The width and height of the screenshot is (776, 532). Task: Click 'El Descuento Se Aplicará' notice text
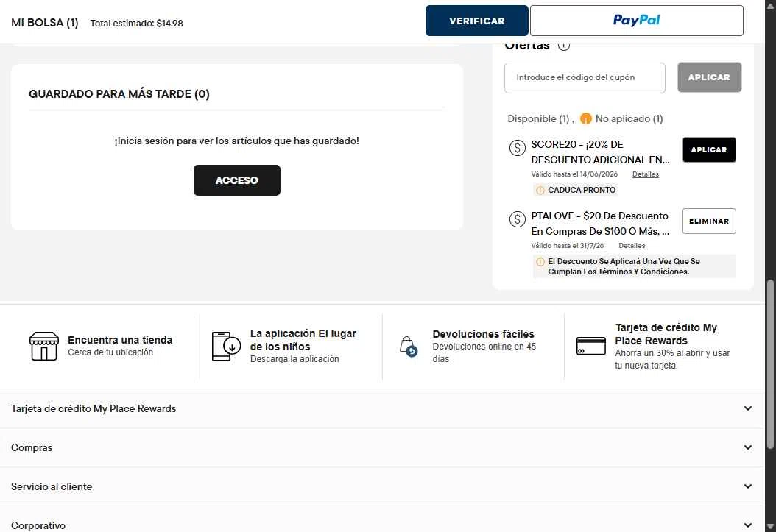pyautogui.click(x=624, y=266)
